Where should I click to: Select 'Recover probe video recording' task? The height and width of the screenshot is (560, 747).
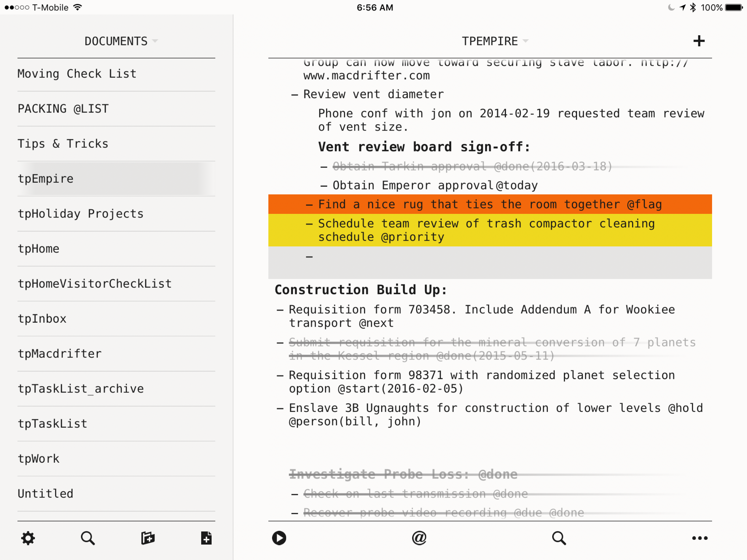click(443, 513)
